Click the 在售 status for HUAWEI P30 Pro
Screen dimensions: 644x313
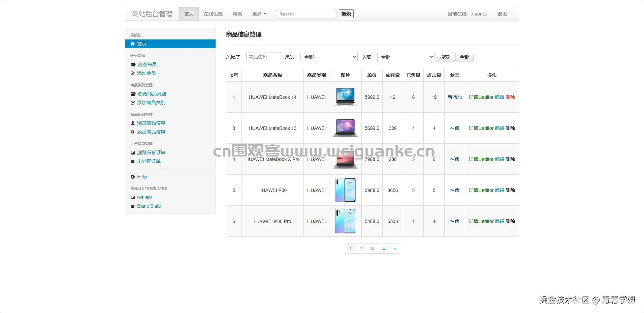(x=455, y=221)
